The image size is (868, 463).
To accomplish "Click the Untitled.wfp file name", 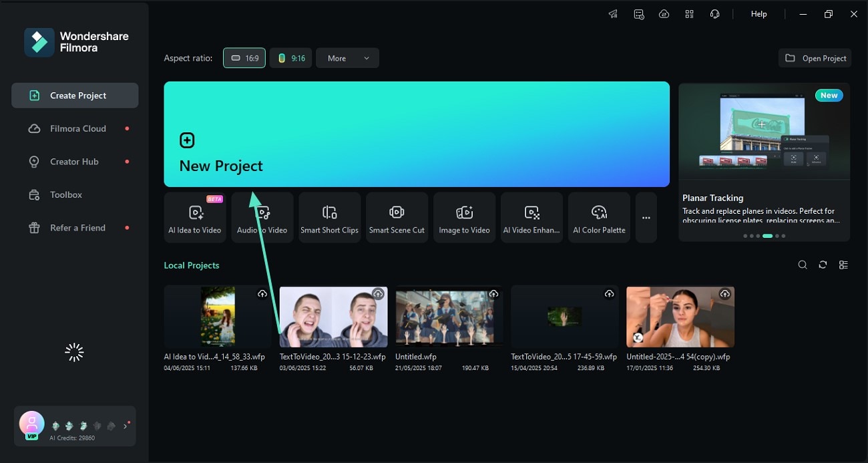I will (416, 357).
